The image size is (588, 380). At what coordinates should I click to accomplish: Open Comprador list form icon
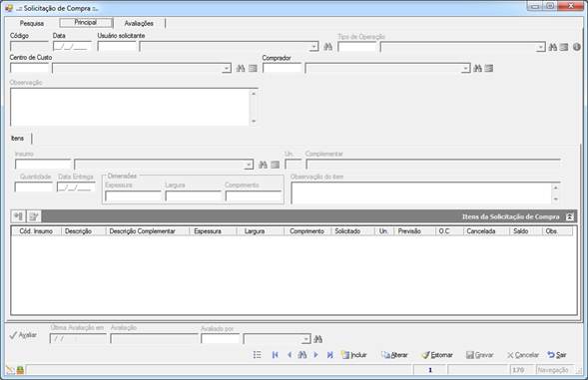488,68
